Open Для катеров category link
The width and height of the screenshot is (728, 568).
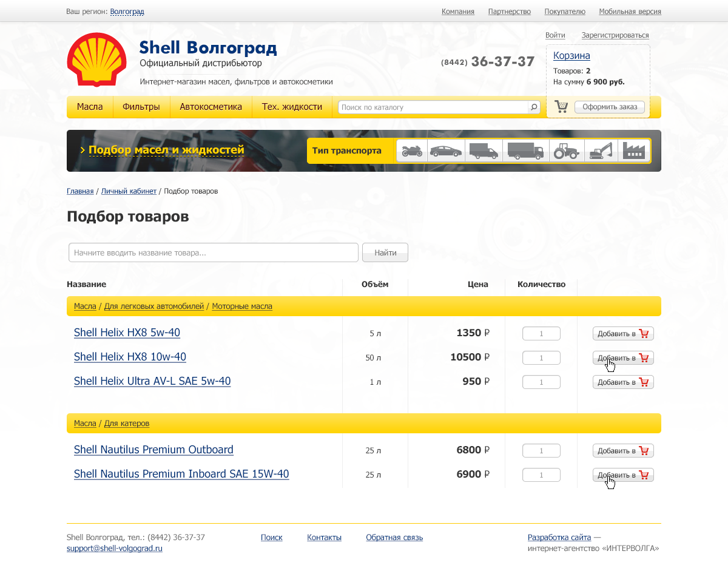(127, 424)
